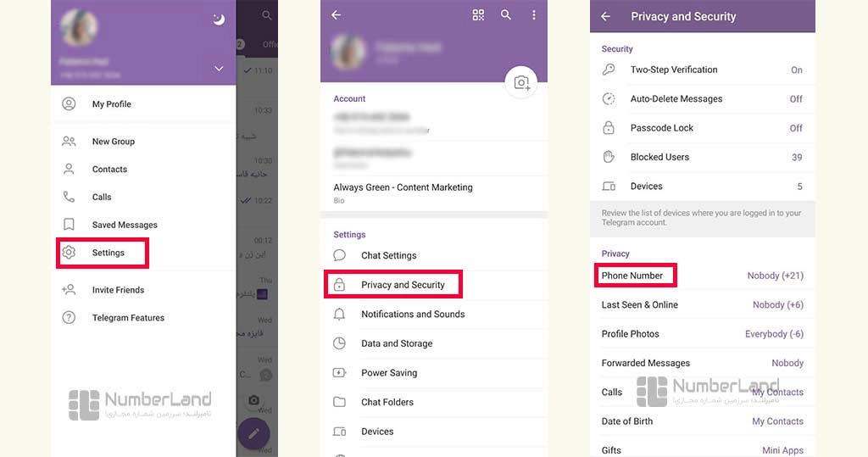Go back from Privacy and Security screen
Viewport: 868px width, 457px height.
pos(605,17)
